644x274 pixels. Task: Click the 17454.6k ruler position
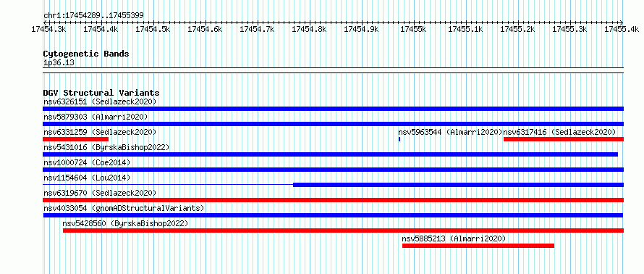[x=205, y=29]
